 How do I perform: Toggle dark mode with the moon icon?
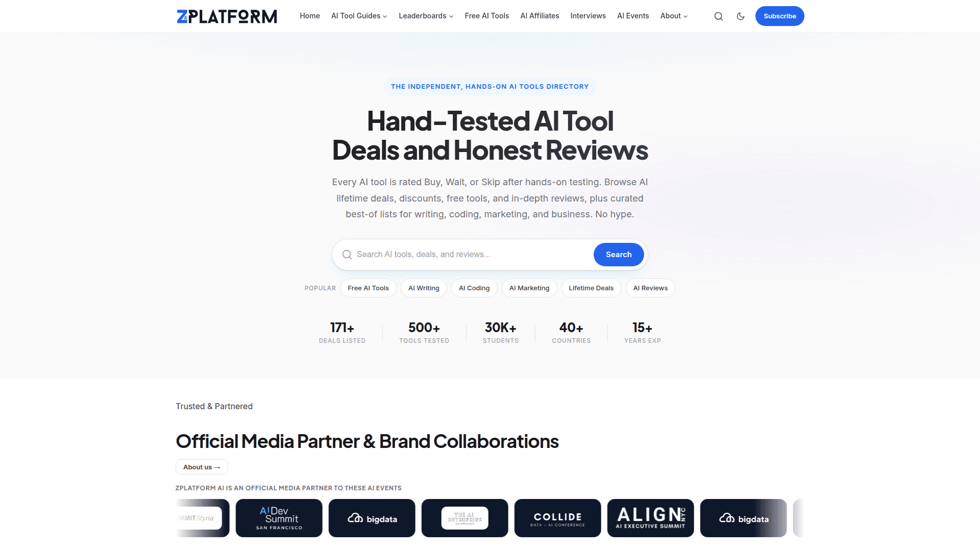point(741,16)
